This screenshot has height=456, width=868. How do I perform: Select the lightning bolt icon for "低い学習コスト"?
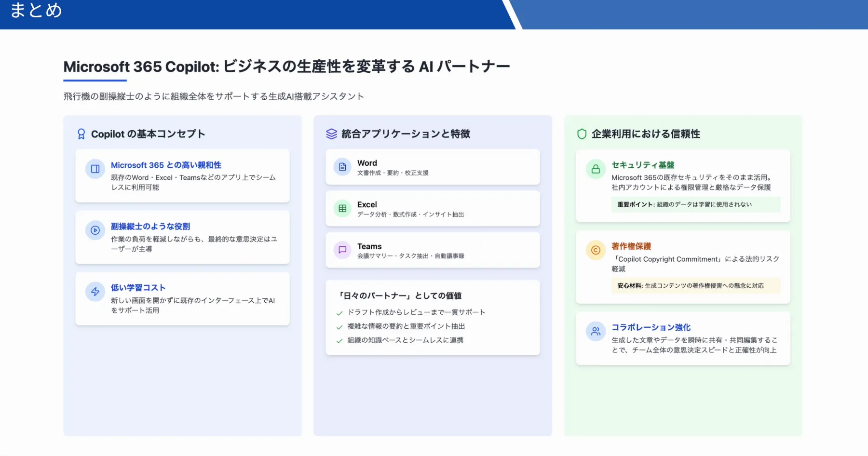click(x=95, y=292)
